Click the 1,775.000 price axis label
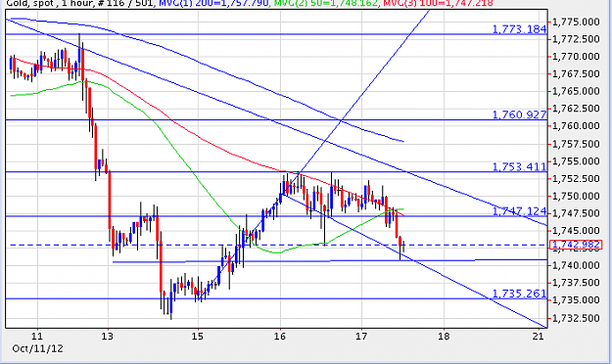612x364 pixels. (x=577, y=22)
